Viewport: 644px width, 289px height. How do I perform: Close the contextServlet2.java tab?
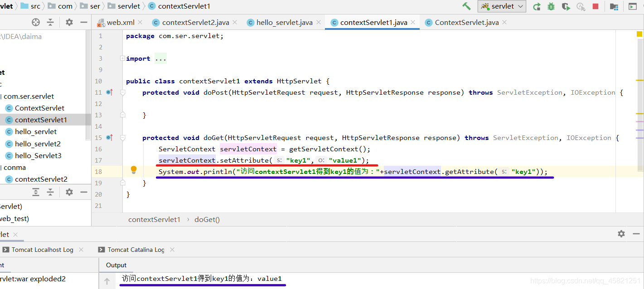coord(234,22)
